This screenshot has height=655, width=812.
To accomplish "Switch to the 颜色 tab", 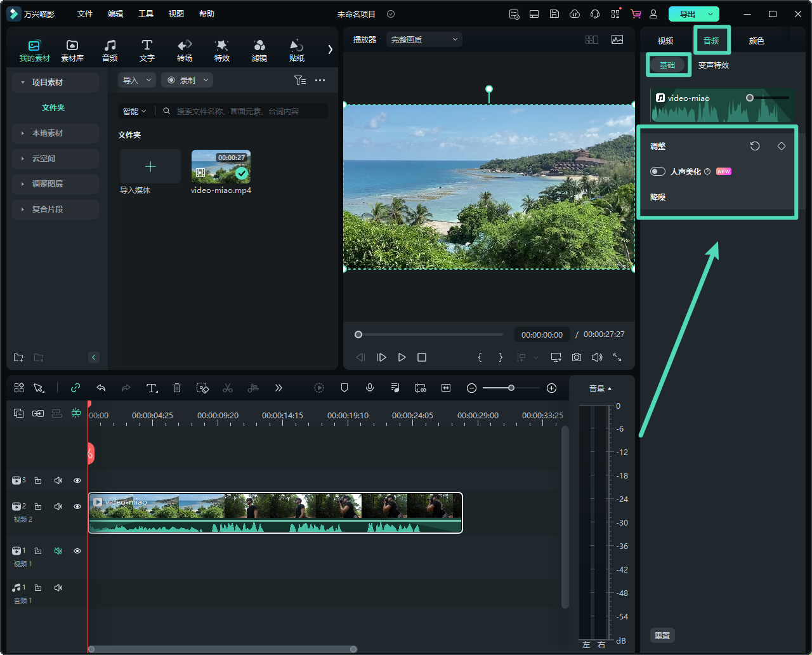I will 756,41.
